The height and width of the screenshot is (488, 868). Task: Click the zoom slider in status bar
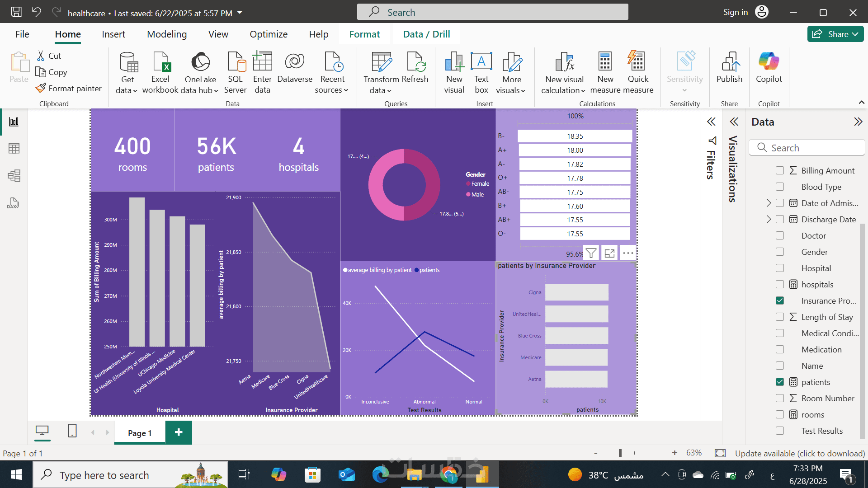tap(620, 453)
